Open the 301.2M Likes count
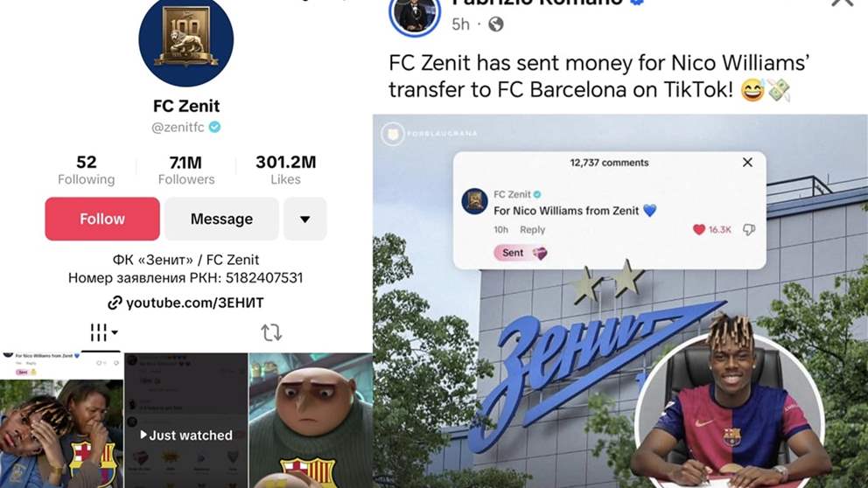 pos(285,170)
